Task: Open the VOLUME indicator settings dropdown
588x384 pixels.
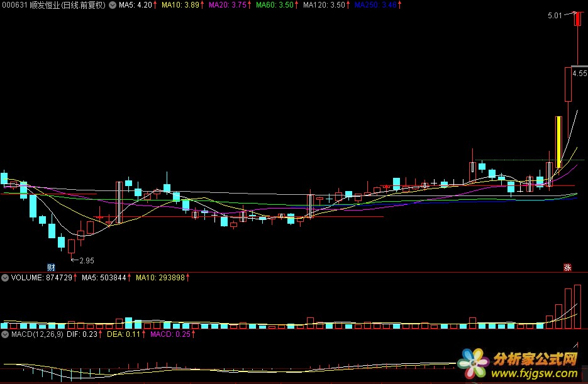Action: 5,278
